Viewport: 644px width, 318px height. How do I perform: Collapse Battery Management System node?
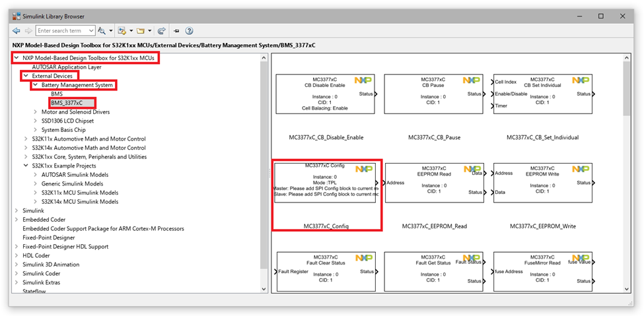[x=35, y=85]
